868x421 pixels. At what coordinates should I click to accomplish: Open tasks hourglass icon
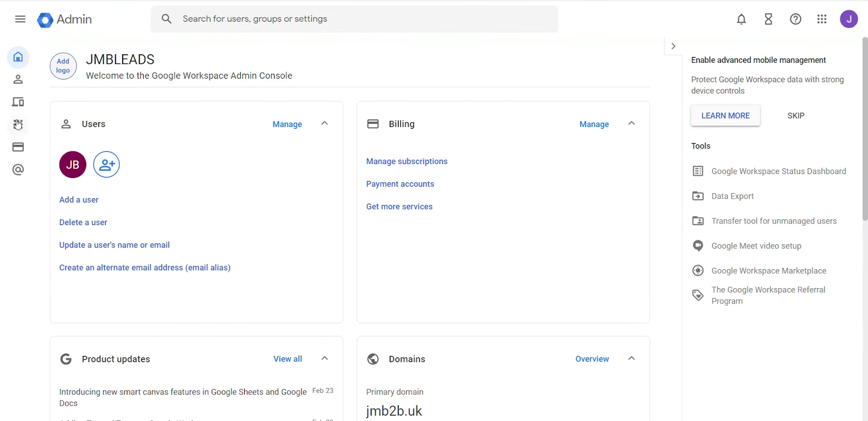(x=768, y=20)
